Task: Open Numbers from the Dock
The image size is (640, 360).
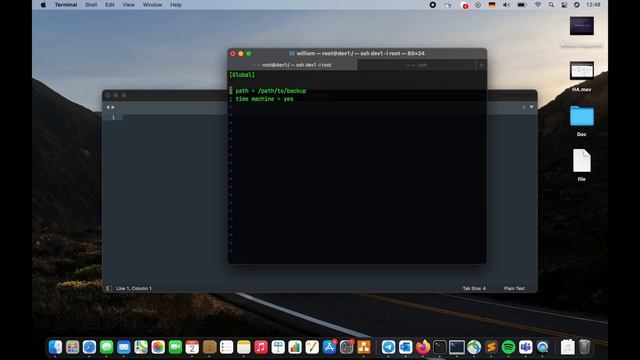Action: (x=295, y=347)
